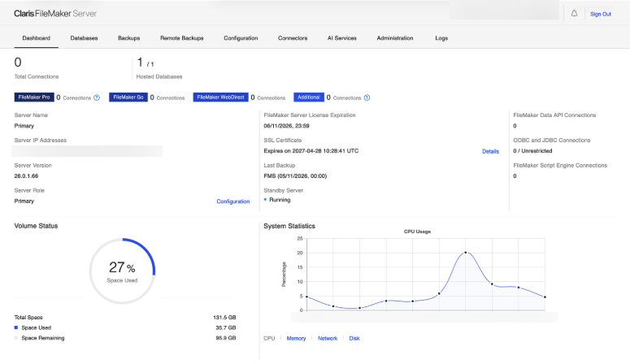The image size is (630, 364).
Task: Open the Logs tab
Action: point(441,38)
